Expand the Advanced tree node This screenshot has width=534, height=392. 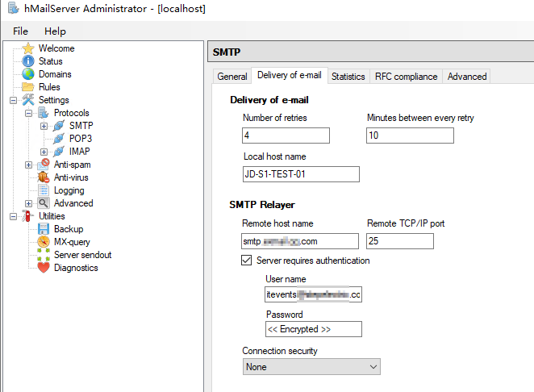coord(28,204)
